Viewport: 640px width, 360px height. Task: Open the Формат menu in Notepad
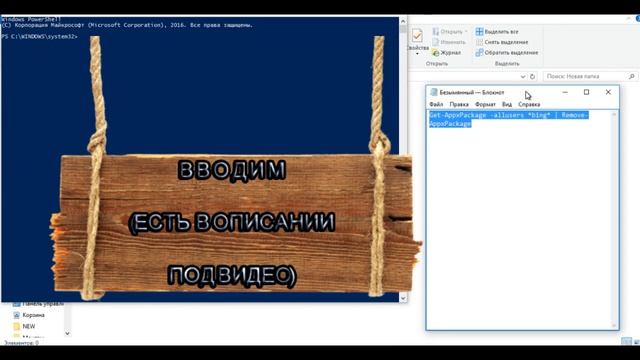(x=485, y=104)
